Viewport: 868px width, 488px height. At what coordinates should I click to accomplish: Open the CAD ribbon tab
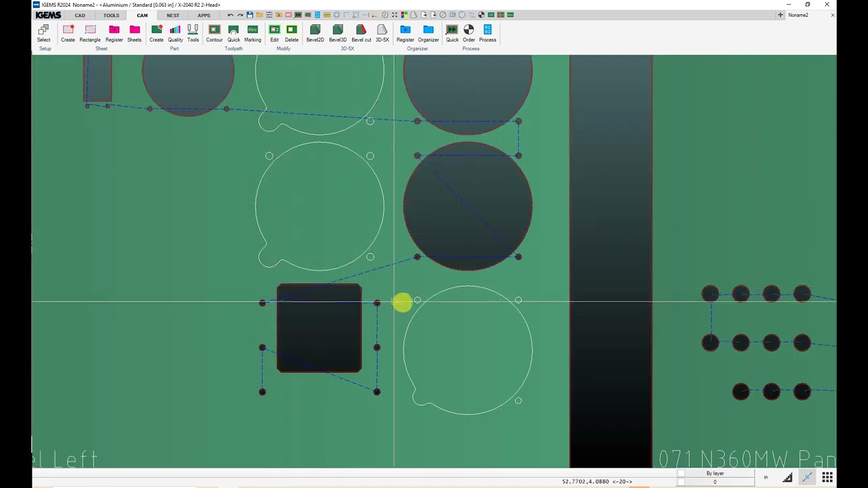[x=80, y=15]
